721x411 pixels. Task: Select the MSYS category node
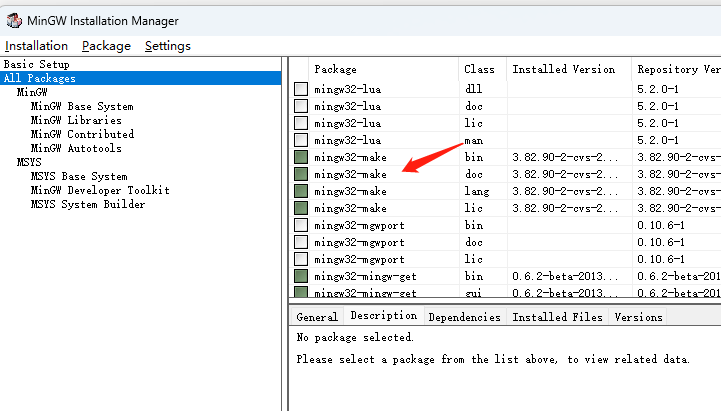click(x=29, y=162)
